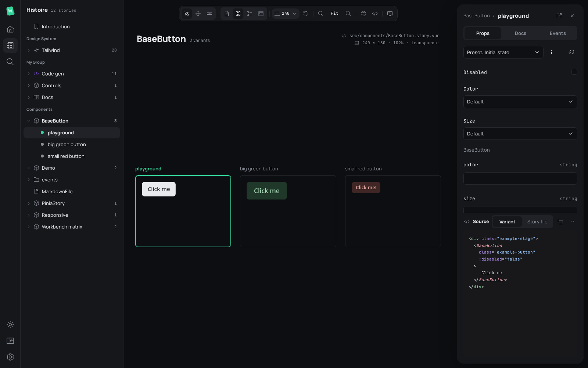Toggle source code icon in toolbar
588x368 pixels.
click(375, 14)
